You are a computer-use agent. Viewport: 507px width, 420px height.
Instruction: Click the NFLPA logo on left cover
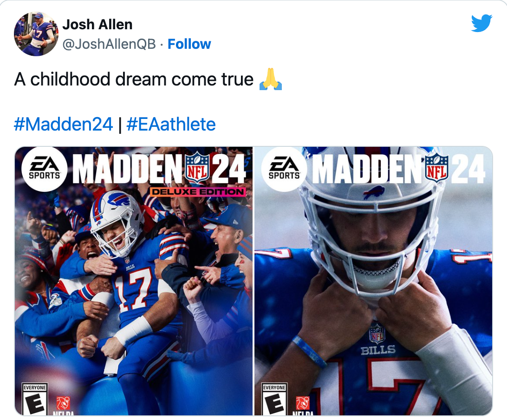point(63,406)
